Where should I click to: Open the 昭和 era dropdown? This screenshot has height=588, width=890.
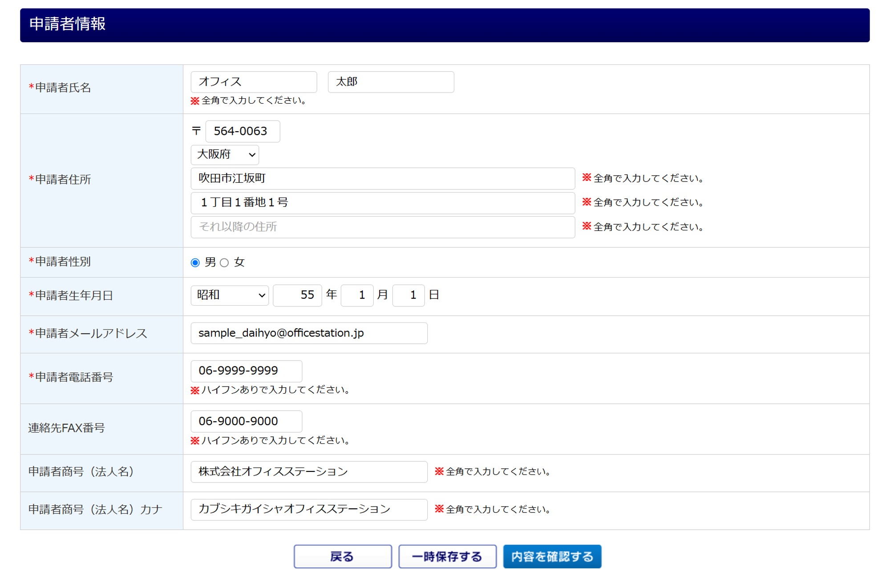230,295
